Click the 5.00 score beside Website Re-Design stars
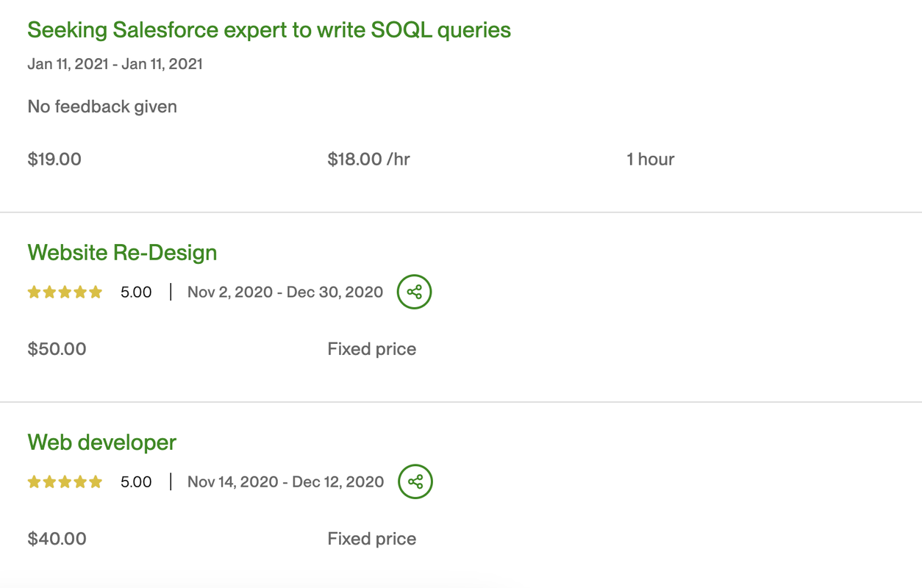Image resolution: width=922 pixels, height=588 pixels. point(136,293)
